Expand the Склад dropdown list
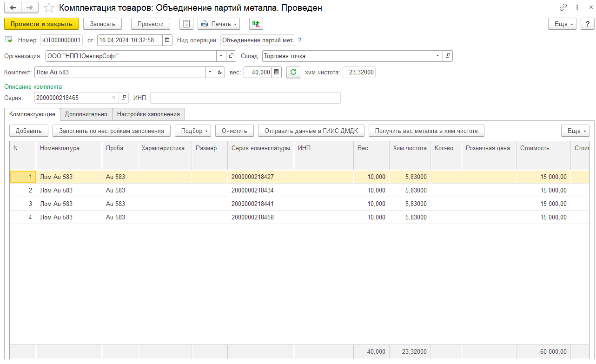 (438, 56)
